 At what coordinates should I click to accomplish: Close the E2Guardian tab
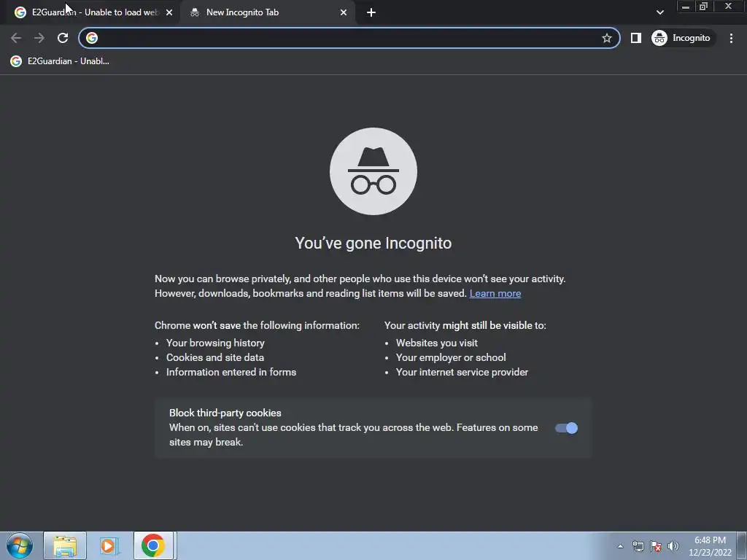169,13
